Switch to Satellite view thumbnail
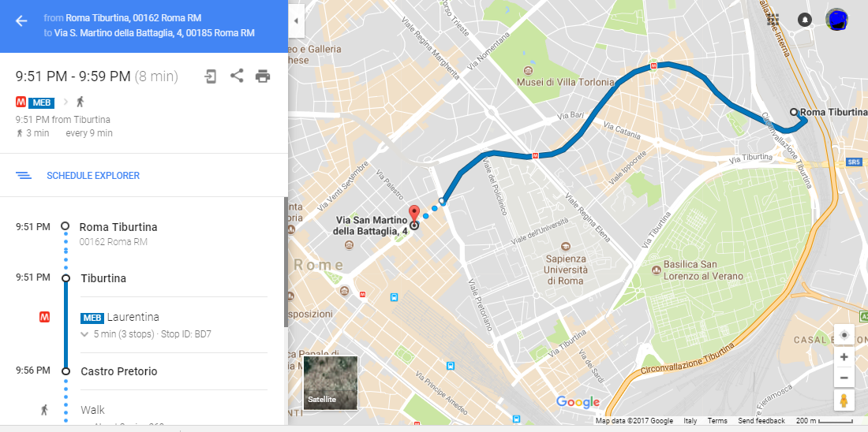 point(331,382)
